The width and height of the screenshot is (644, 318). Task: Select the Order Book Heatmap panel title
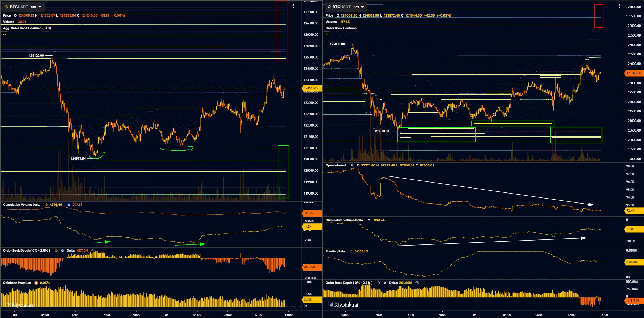coord(341,28)
